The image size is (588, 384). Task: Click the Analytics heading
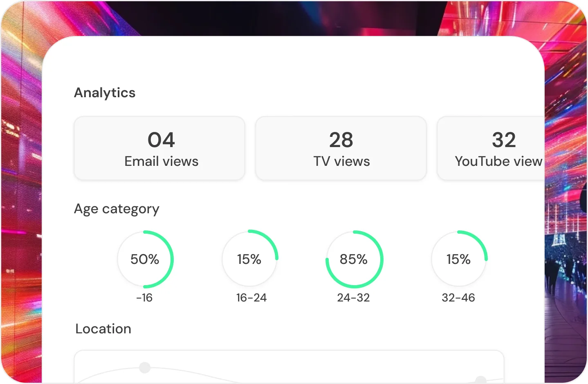tap(105, 93)
